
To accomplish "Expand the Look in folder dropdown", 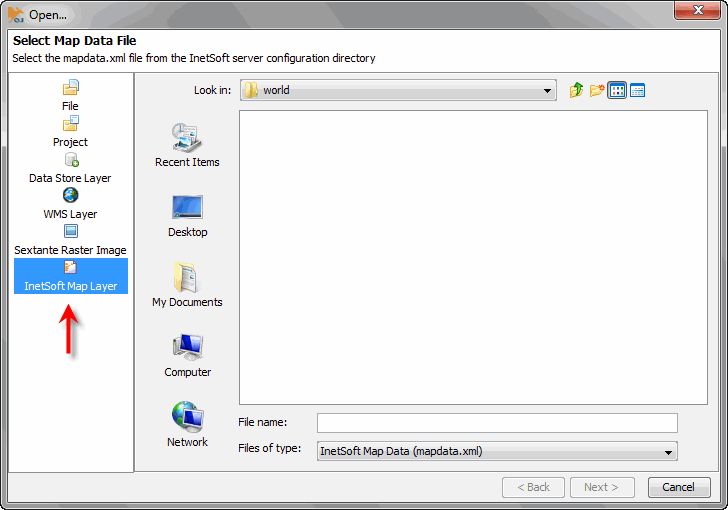I will (398, 90).
